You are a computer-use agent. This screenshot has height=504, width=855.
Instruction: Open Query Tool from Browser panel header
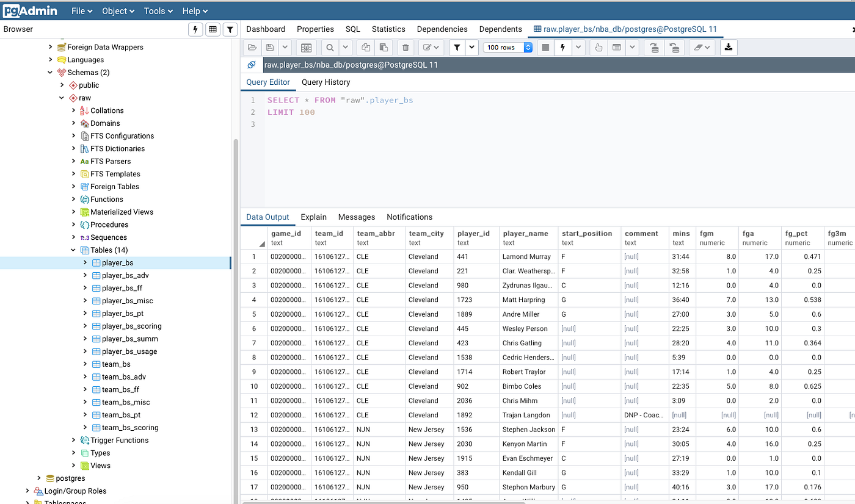coord(195,29)
